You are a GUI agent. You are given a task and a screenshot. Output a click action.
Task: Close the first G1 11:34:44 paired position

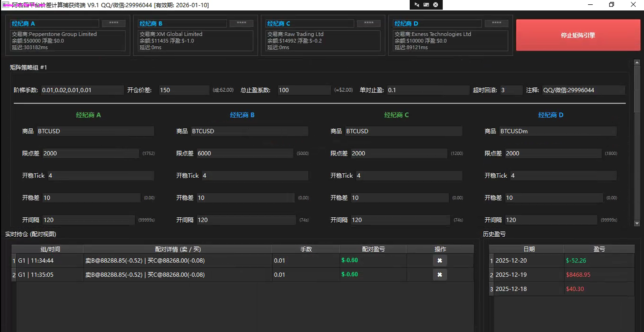(x=440, y=260)
